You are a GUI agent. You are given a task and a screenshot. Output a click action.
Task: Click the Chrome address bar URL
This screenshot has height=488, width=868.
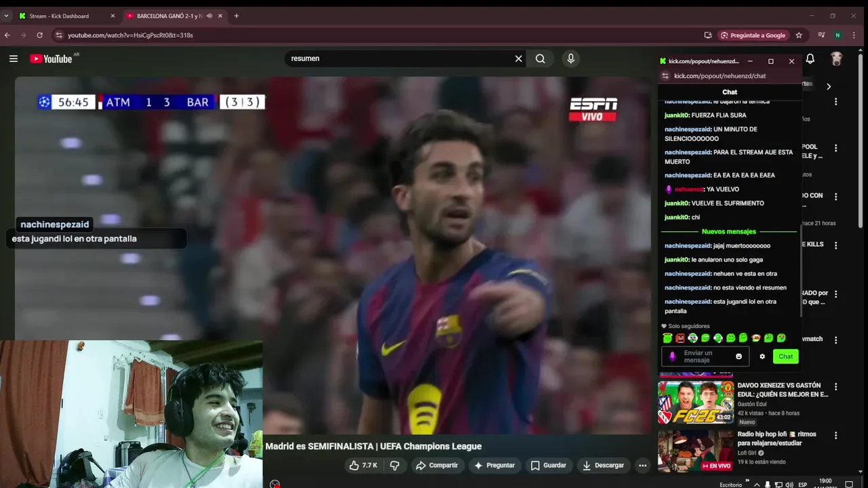130,35
